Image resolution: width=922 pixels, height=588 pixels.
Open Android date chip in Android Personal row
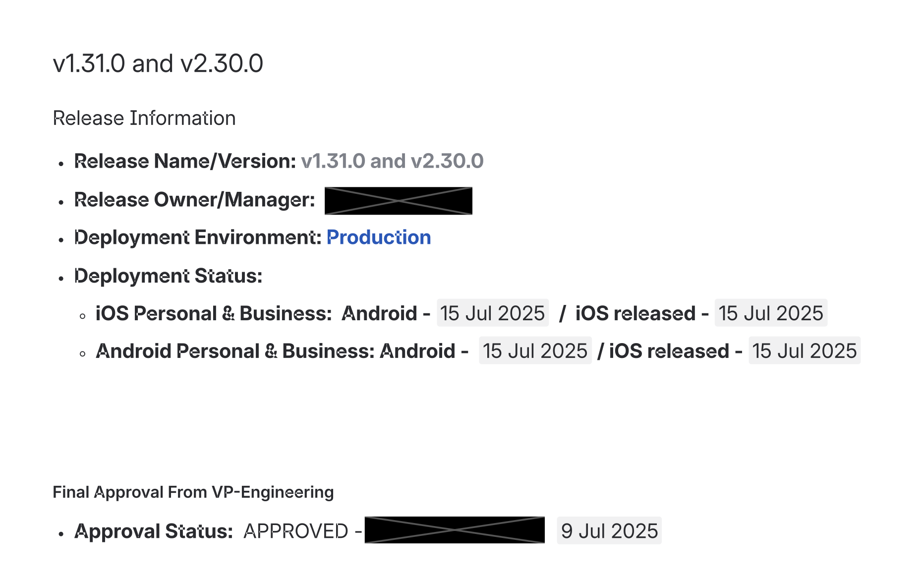tap(535, 351)
